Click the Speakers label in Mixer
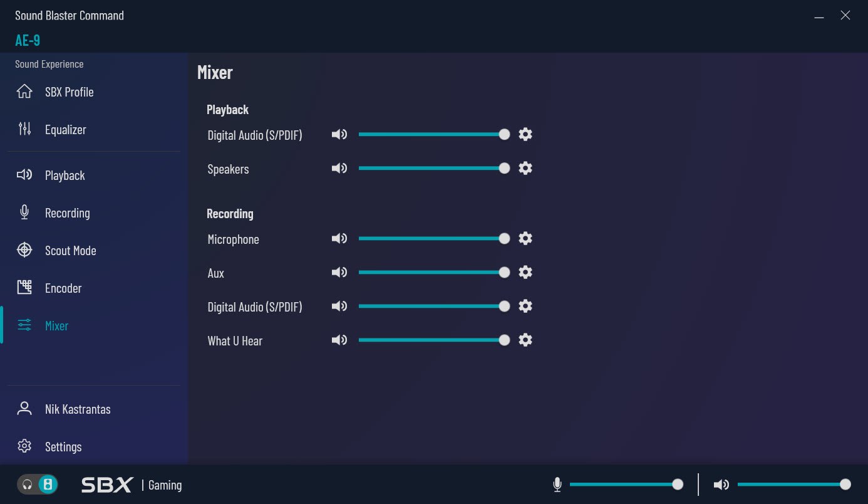The image size is (868, 504). point(229,169)
